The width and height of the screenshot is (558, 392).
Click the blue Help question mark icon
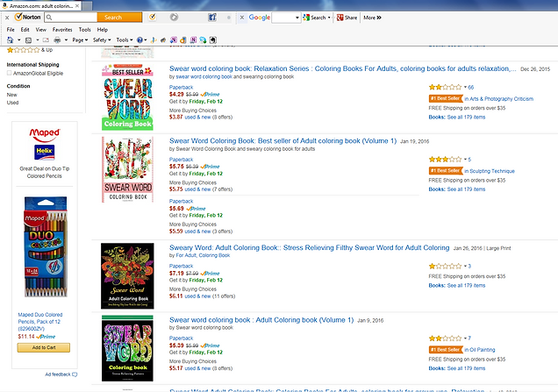tap(139, 39)
